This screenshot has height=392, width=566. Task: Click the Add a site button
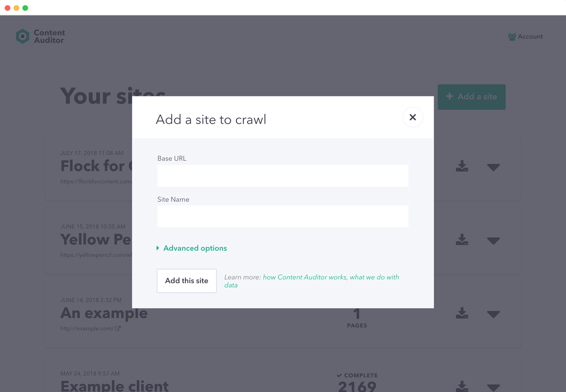(x=471, y=97)
